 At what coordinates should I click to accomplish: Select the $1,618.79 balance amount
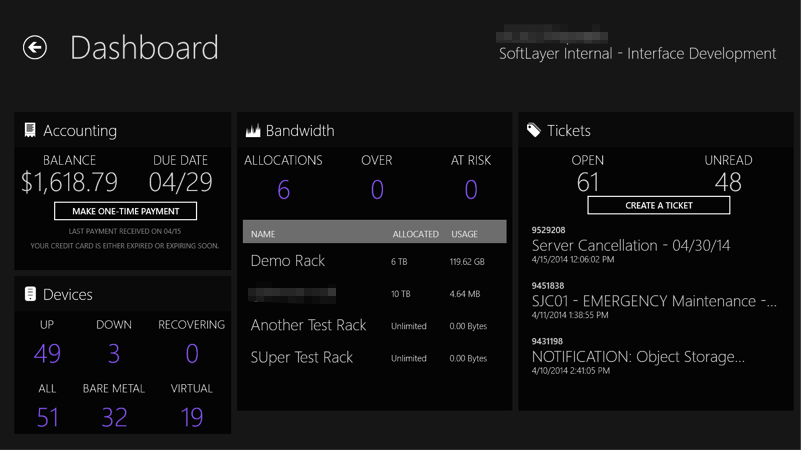[x=69, y=182]
